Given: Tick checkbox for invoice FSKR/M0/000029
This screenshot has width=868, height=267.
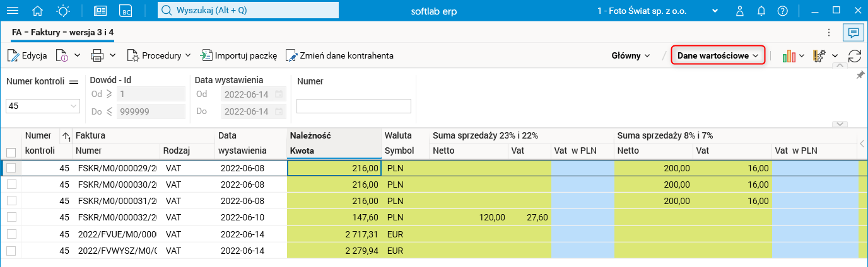Looking at the screenshot, I should pos(11,168).
